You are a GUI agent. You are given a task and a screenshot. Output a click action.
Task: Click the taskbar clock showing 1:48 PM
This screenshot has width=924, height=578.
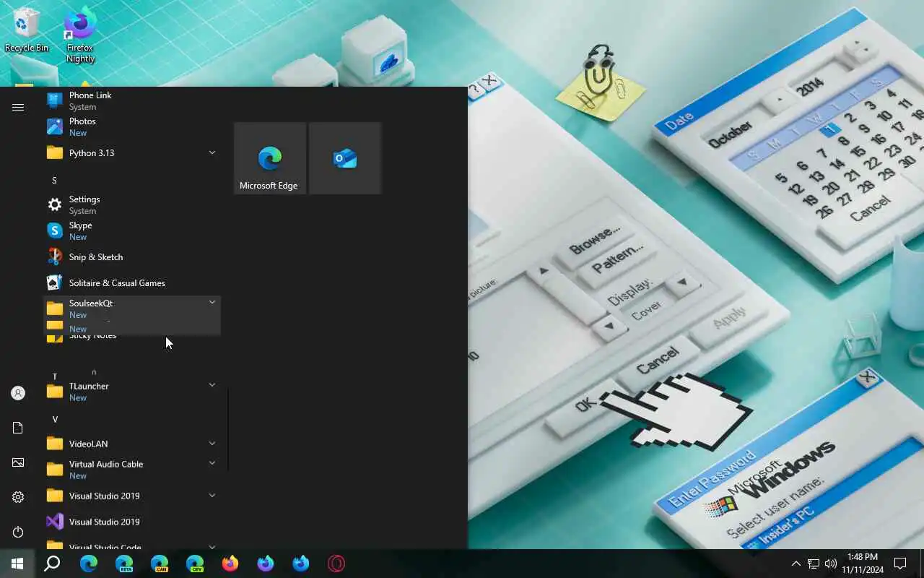pyautogui.click(x=863, y=564)
